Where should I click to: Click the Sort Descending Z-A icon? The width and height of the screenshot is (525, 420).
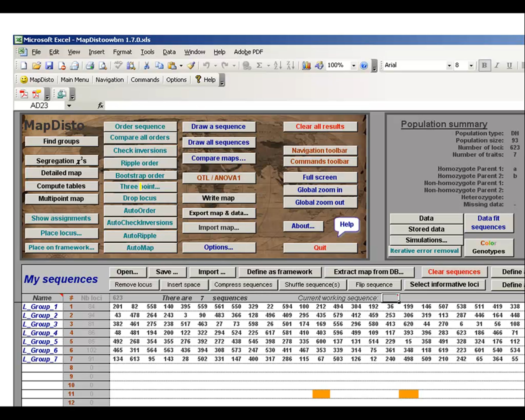(290, 65)
